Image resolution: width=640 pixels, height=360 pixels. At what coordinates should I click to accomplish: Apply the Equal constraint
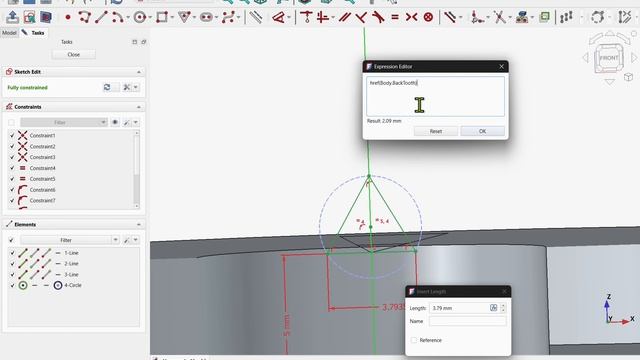point(395,17)
